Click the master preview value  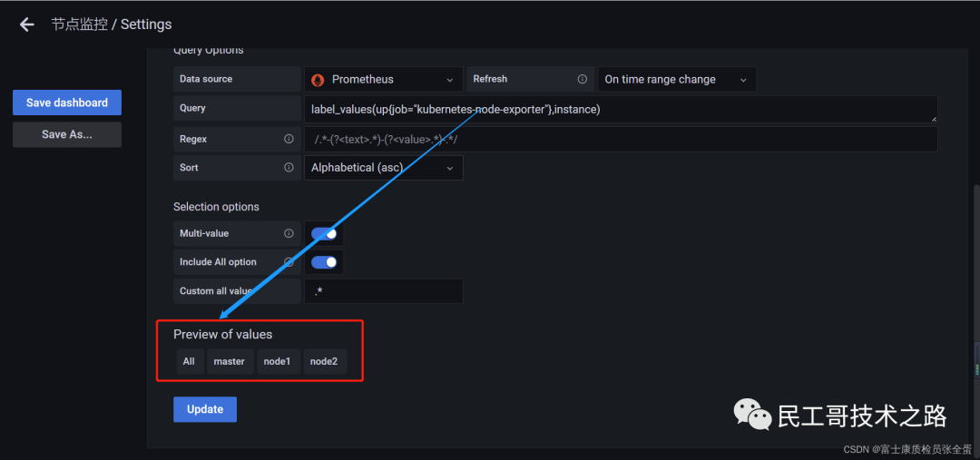(230, 361)
